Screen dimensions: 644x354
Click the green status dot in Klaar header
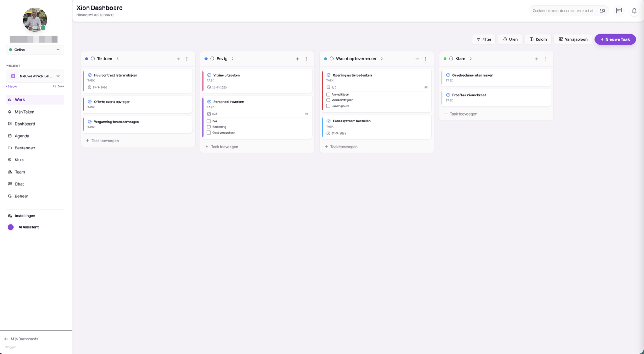click(445, 59)
